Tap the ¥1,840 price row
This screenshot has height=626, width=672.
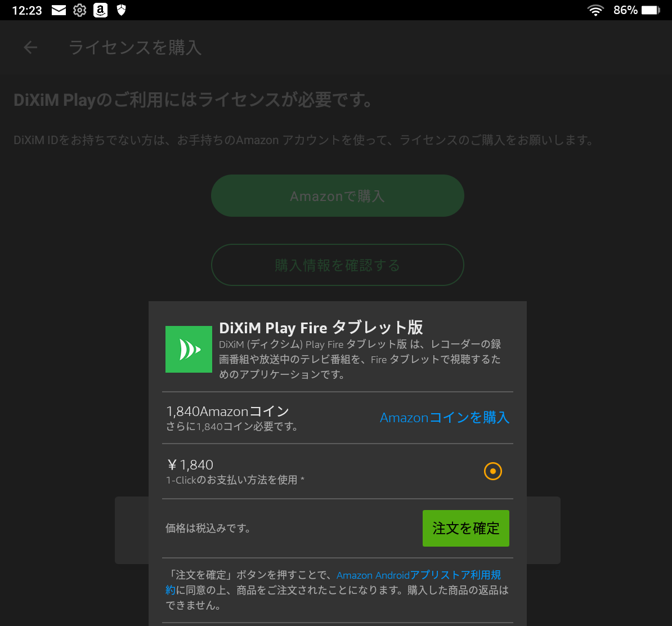pos(190,464)
